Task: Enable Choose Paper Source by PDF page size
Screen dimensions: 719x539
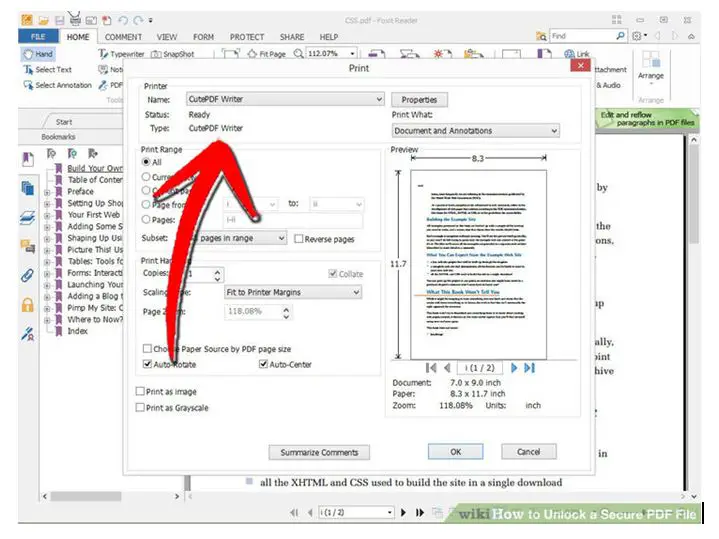Action: [147, 349]
